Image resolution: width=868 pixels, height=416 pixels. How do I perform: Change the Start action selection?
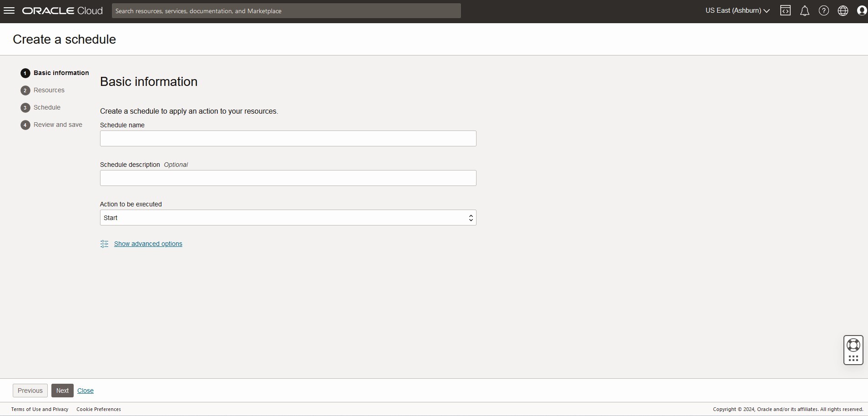287,218
